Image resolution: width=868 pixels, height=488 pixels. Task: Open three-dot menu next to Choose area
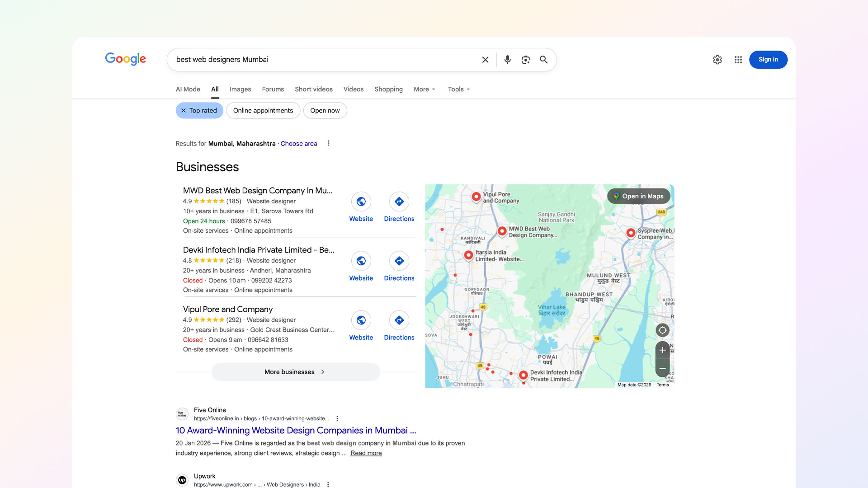329,143
